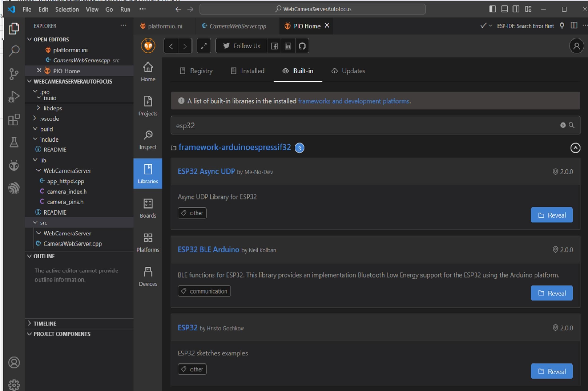Open Run and Debug view

14,97
